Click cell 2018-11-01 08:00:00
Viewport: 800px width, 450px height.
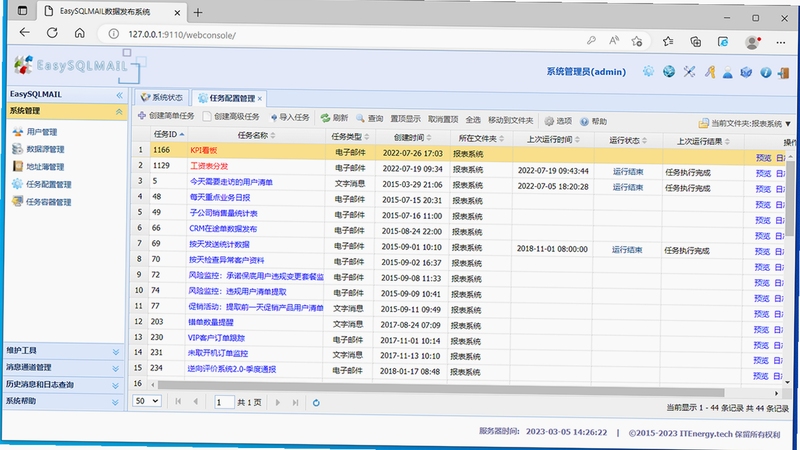coord(552,249)
